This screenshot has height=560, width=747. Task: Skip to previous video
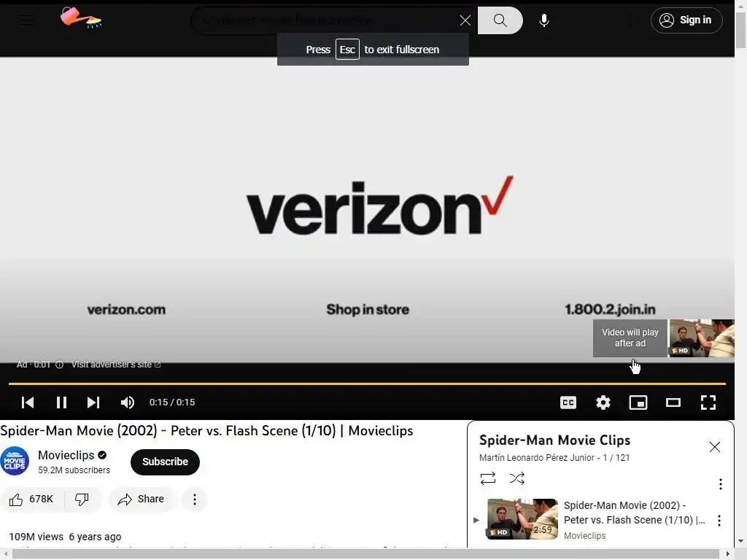click(28, 402)
